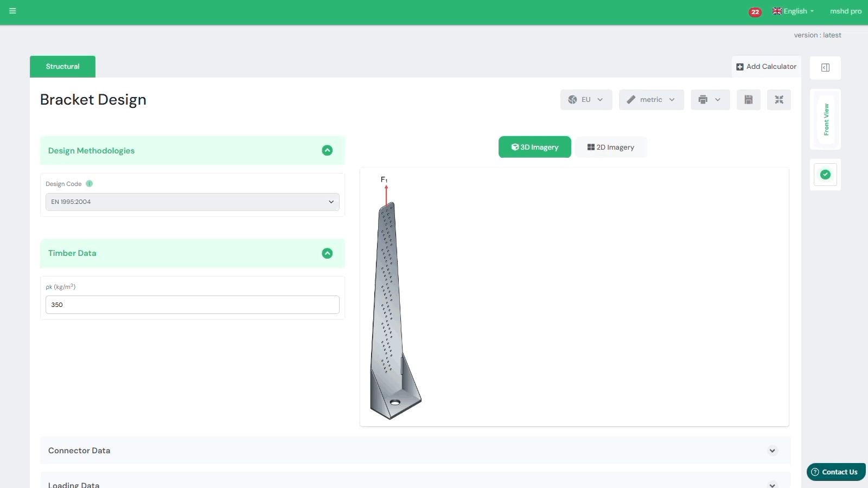Open the metric units dropdown

(x=651, y=100)
